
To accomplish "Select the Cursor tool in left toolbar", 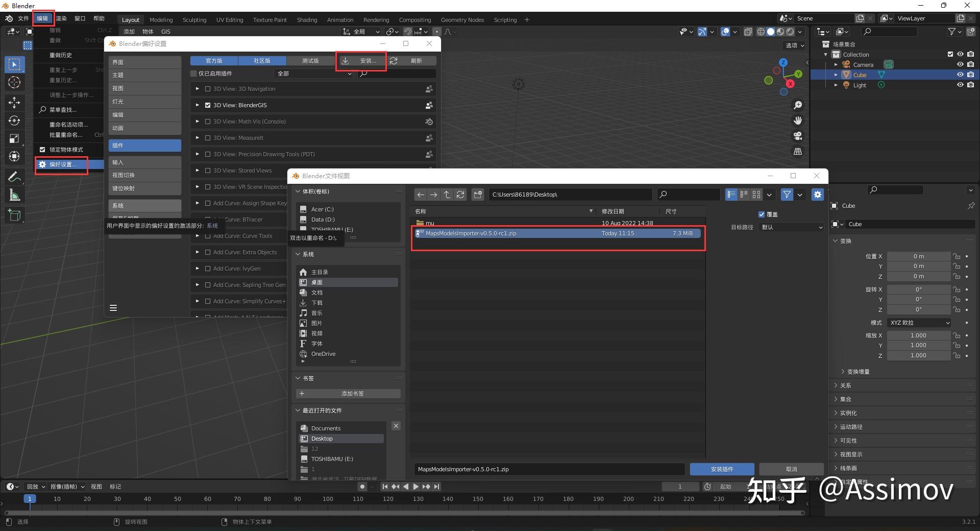I will pyautogui.click(x=14, y=82).
